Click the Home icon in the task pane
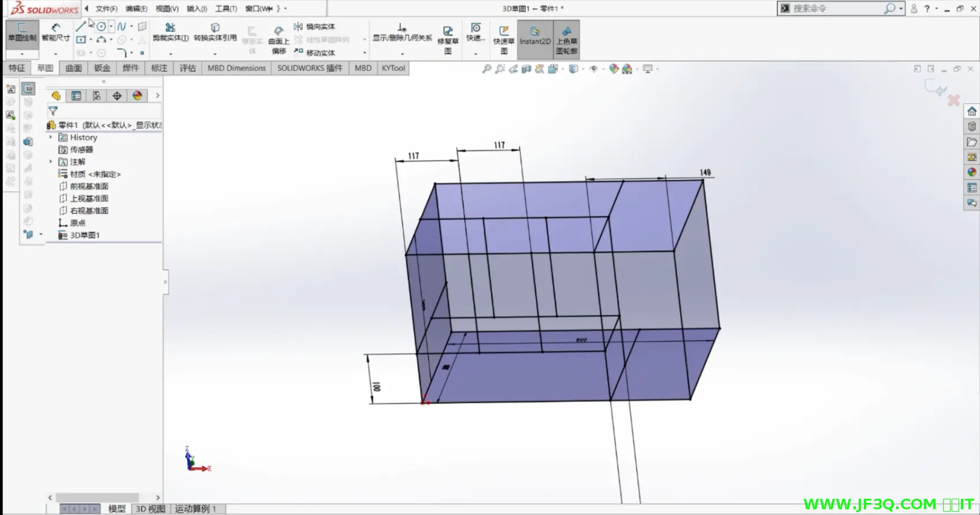The image size is (980, 515). [972, 112]
